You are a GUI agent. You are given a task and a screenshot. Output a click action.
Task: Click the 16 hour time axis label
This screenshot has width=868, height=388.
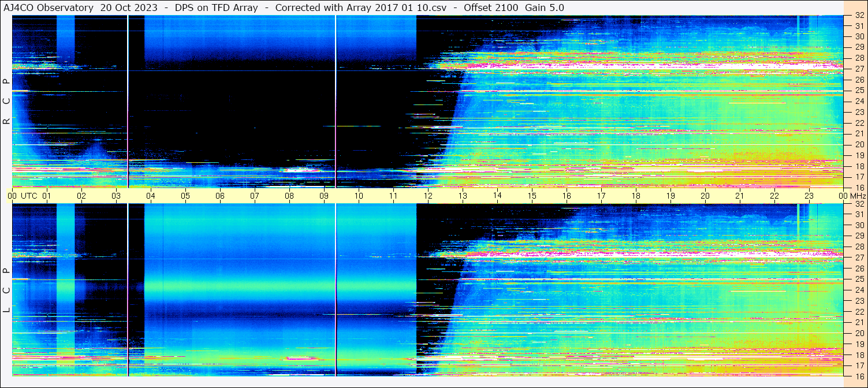567,196
